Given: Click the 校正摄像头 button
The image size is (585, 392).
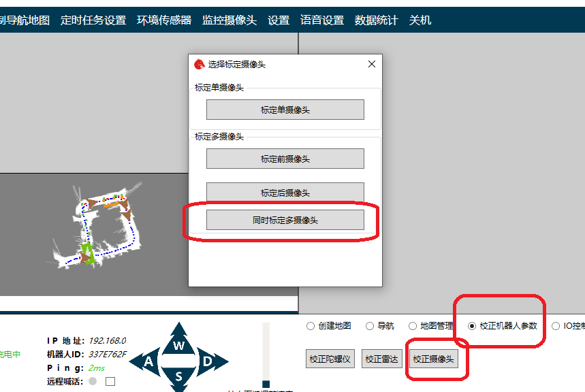Looking at the screenshot, I should [432, 359].
